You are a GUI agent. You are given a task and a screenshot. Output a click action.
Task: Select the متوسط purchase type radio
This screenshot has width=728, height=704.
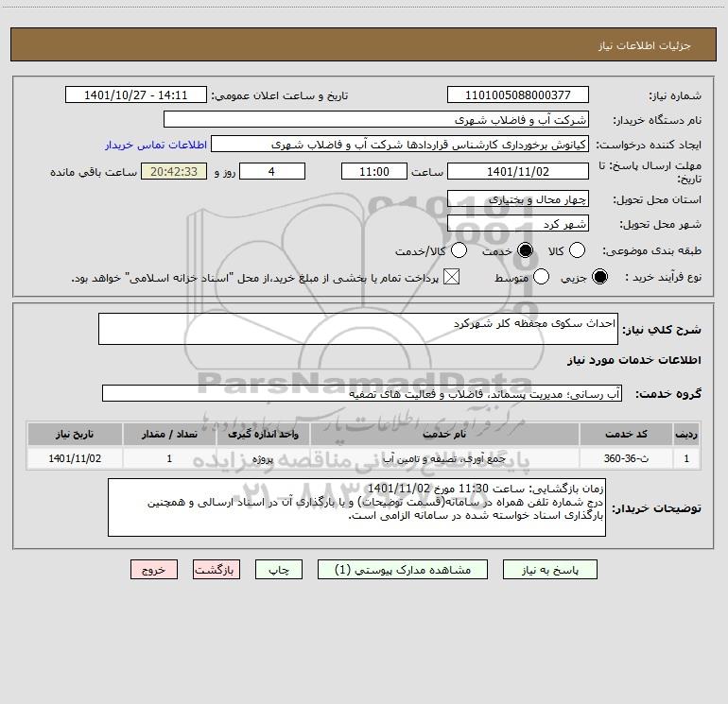click(542, 277)
